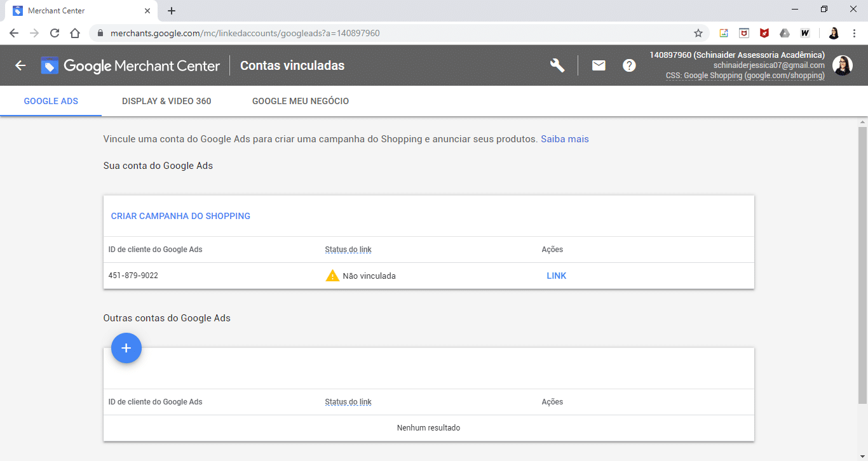This screenshot has height=461, width=868.
Task: Click customer ID 451-879-9022
Action: [133, 276]
